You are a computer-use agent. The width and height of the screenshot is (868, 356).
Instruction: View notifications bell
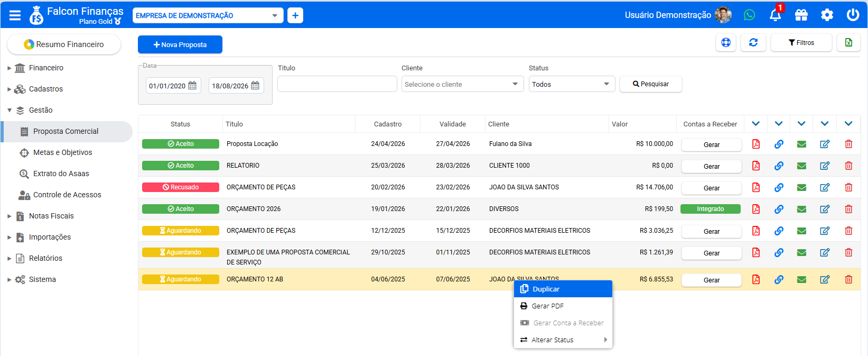pos(775,15)
